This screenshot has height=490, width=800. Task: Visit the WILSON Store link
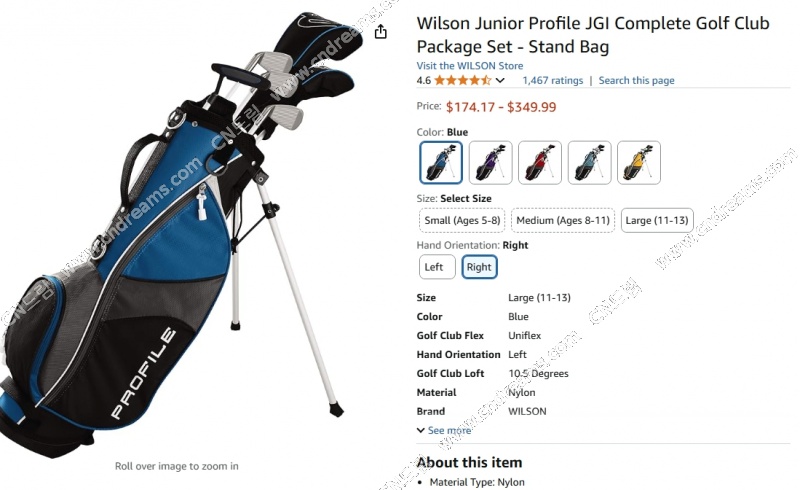tap(469, 66)
